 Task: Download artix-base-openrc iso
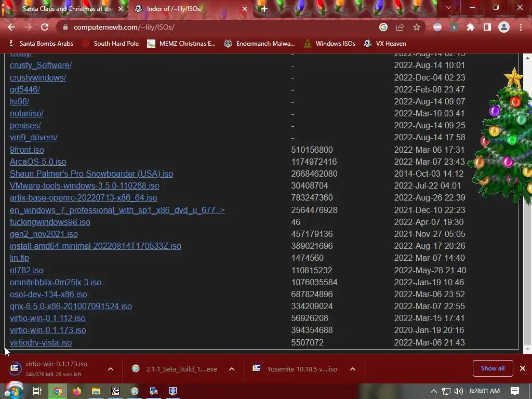[84, 197]
